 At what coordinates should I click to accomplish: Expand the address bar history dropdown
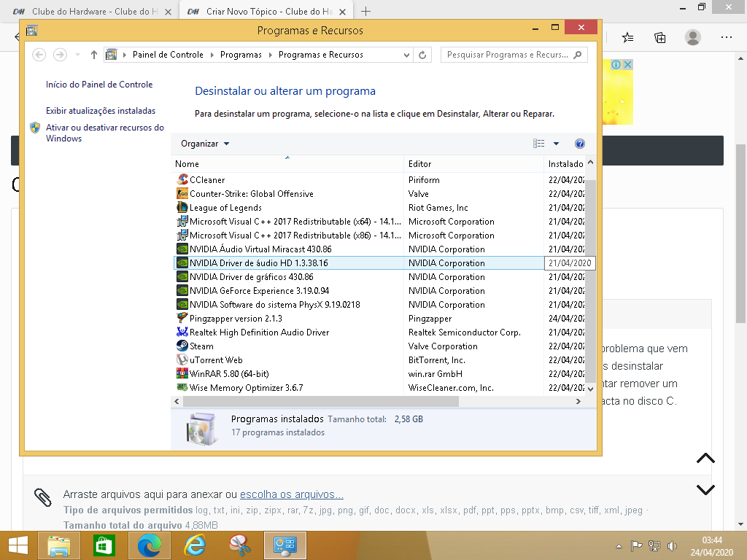pos(406,55)
